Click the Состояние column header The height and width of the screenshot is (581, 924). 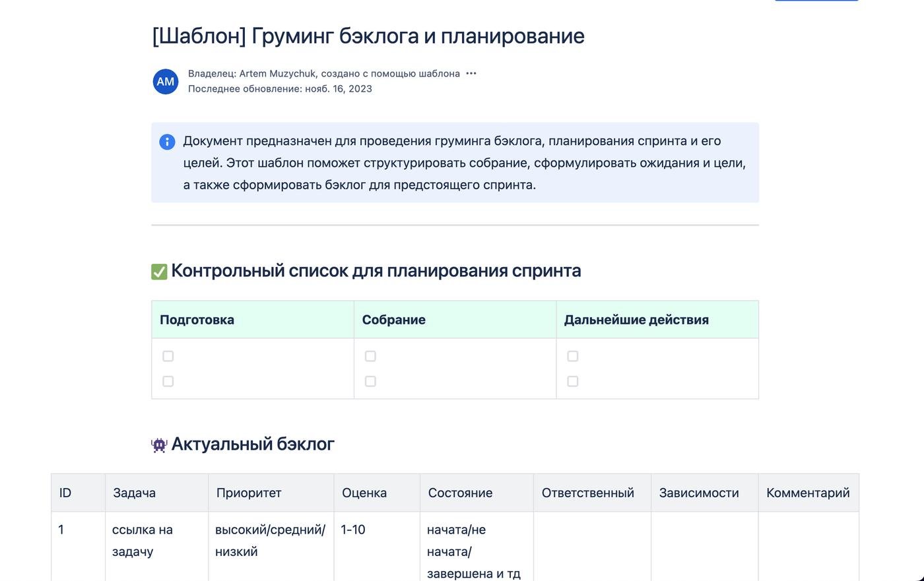point(460,493)
